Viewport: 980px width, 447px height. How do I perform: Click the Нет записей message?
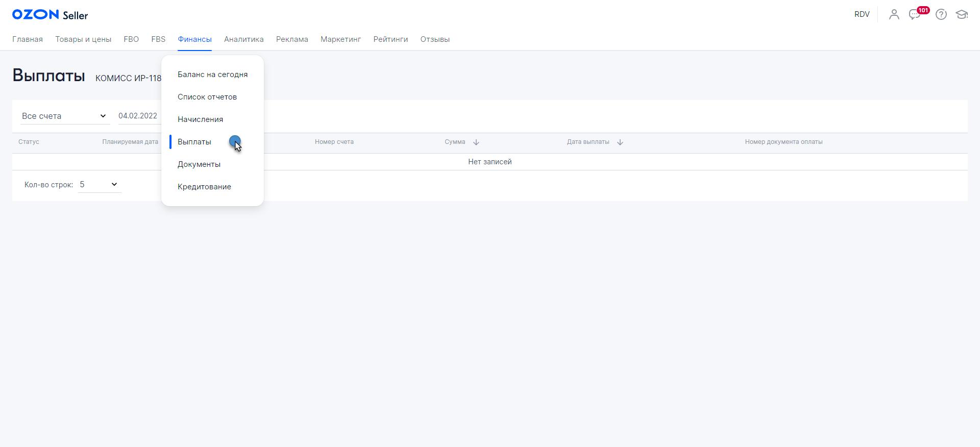tap(490, 162)
